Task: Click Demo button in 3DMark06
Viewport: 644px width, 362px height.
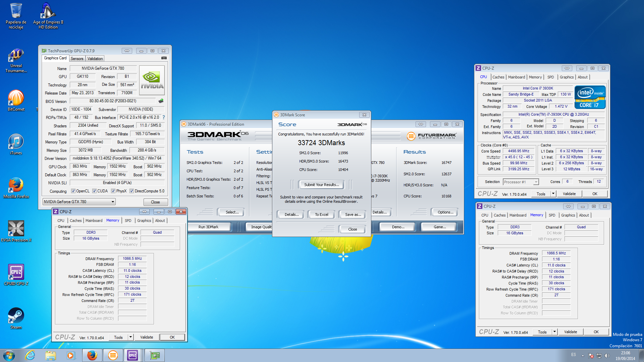Action: (x=398, y=227)
